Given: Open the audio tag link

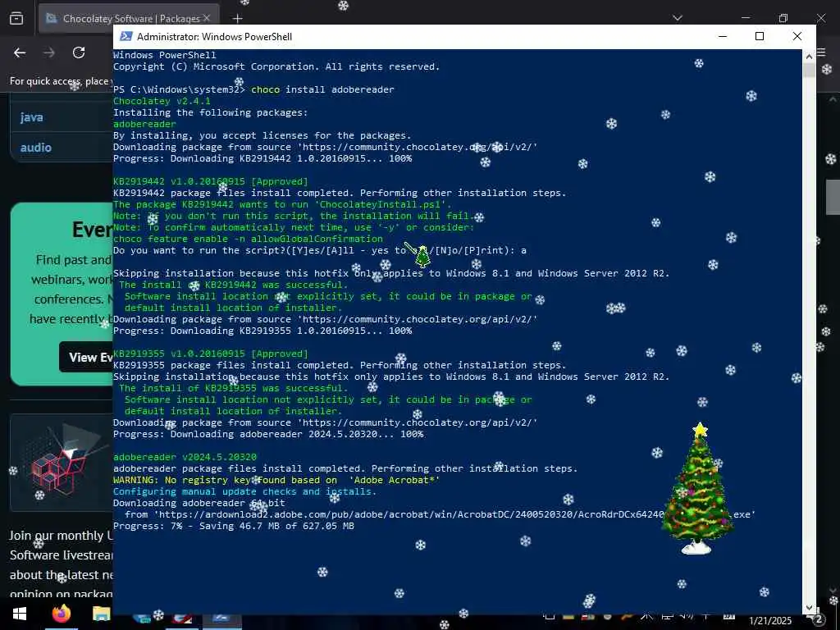Looking at the screenshot, I should pos(36,148).
